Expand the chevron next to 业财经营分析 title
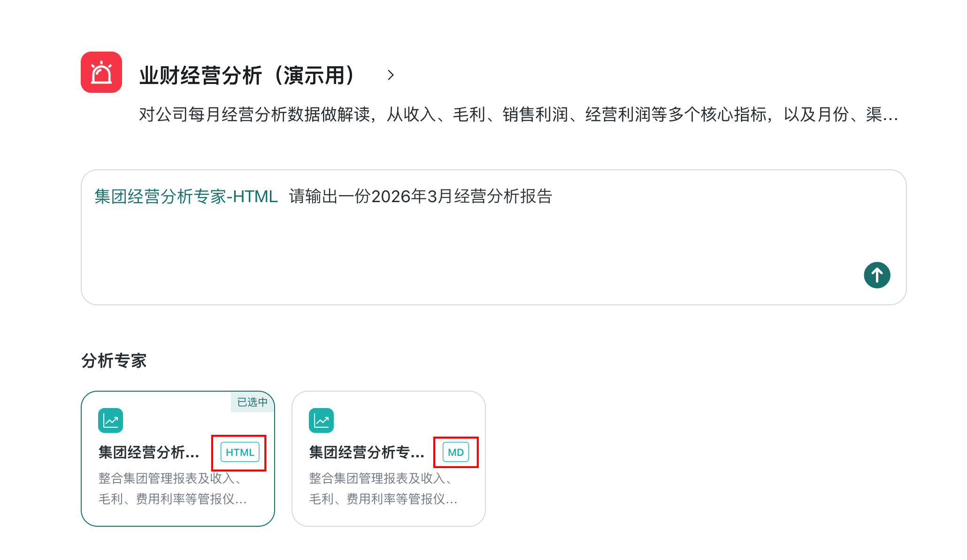967x560 pixels. click(x=391, y=75)
